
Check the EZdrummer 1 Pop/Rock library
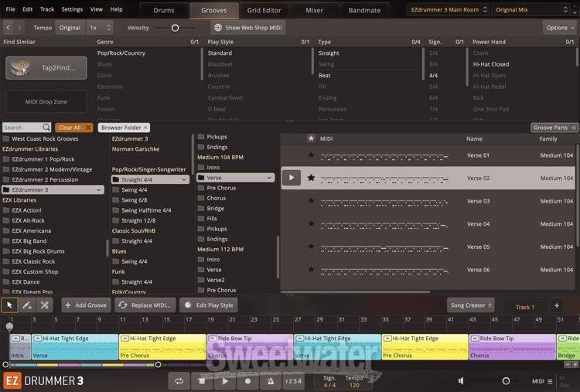click(6, 159)
